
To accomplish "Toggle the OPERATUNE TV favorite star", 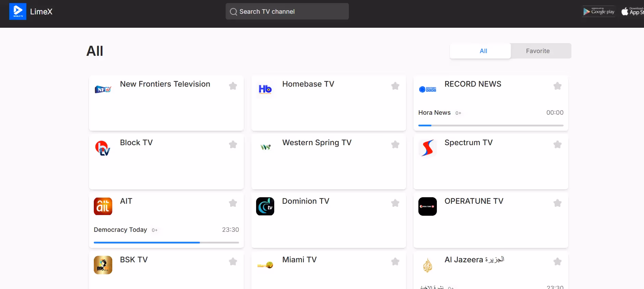I will pos(557,203).
